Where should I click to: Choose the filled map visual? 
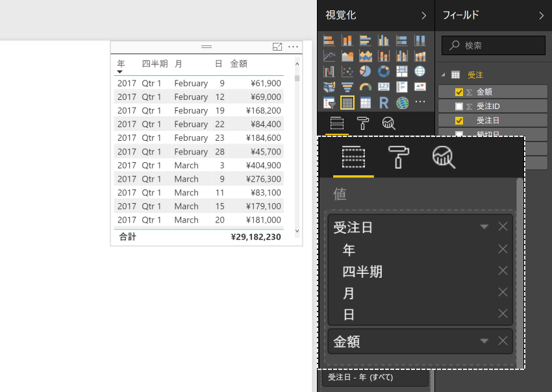pyautogui.click(x=329, y=87)
